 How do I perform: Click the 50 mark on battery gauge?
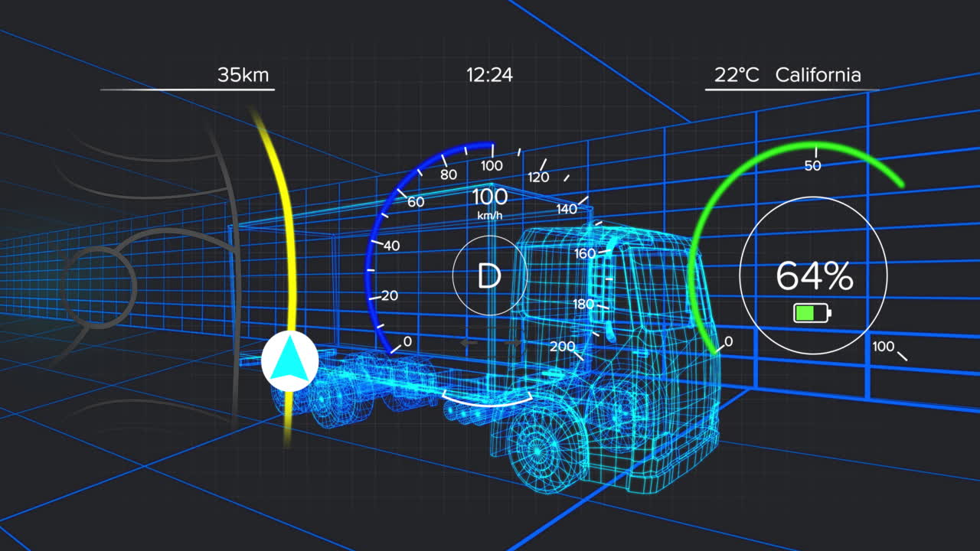(x=812, y=165)
